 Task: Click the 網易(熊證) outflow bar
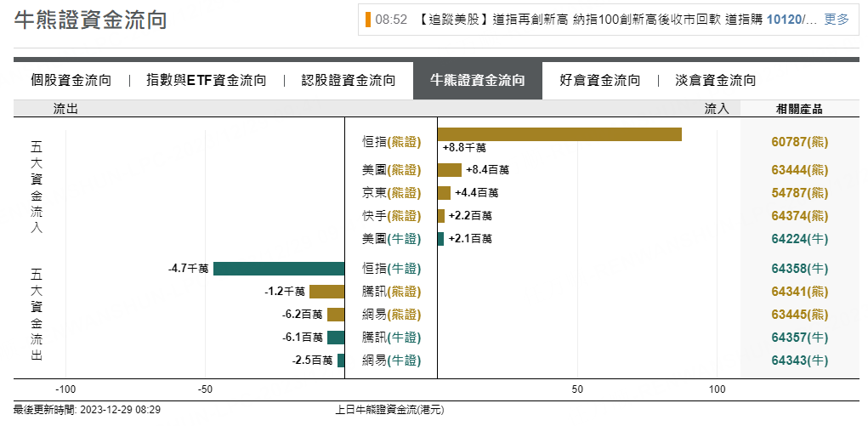[336, 315]
